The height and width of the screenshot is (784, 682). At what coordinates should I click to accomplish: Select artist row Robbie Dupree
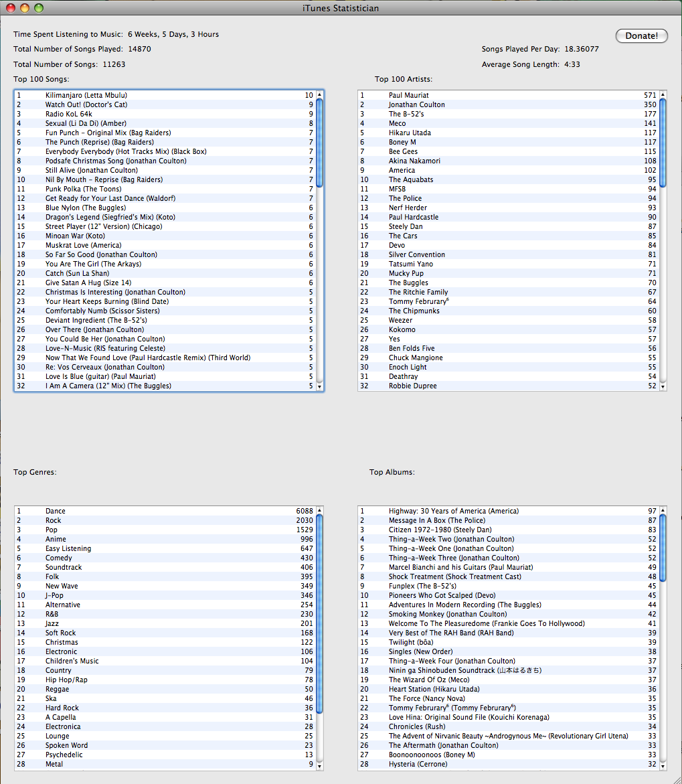point(509,386)
